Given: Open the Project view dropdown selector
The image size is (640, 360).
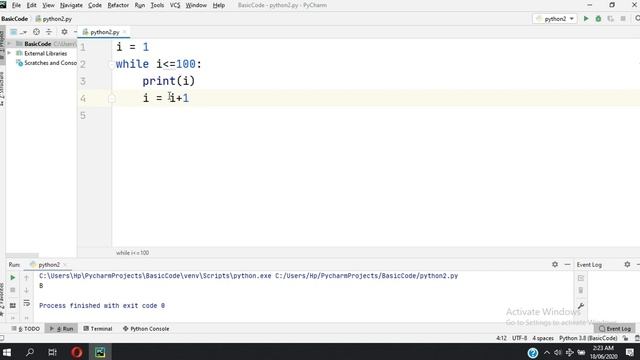Looking at the screenshot, I should 18,32.
